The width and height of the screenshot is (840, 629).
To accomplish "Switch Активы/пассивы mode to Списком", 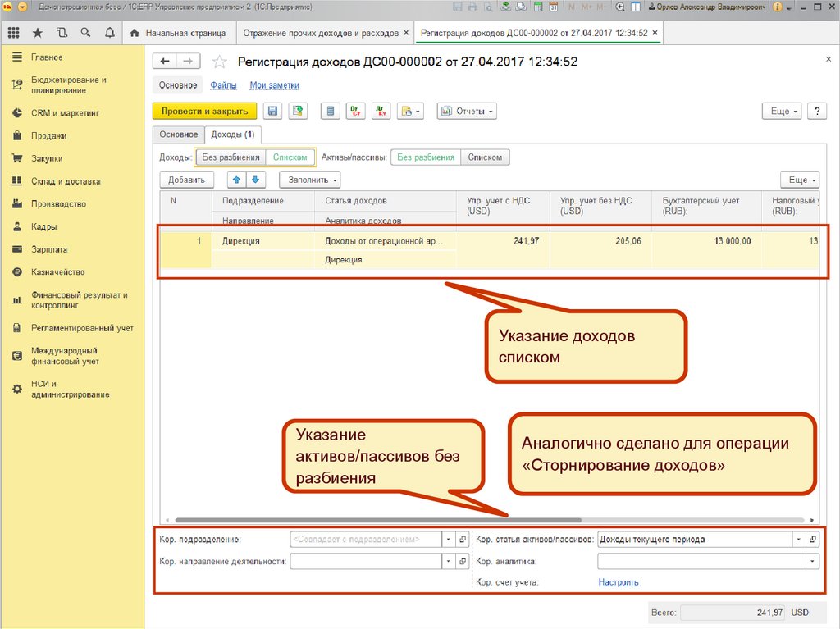I will point(484,157).
